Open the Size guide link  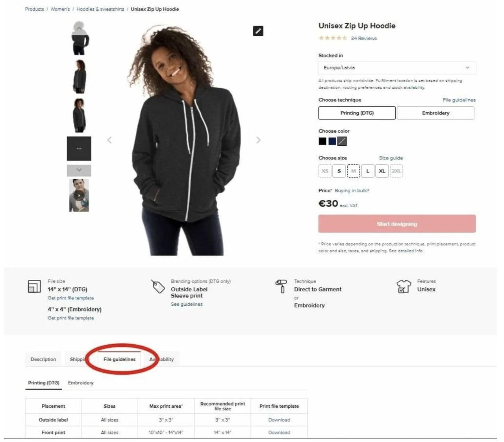click(x=391, y=158)
